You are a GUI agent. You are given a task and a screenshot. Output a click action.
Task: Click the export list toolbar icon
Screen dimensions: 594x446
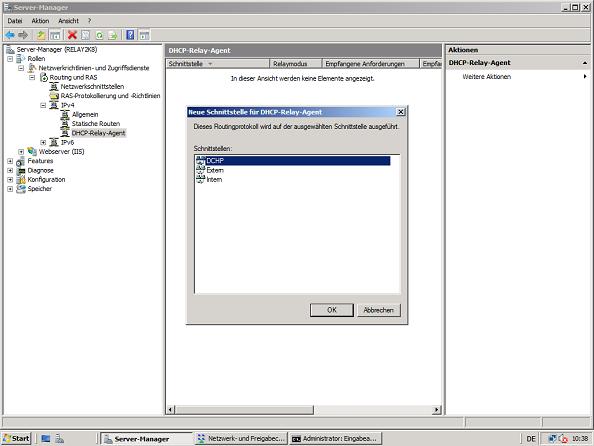(x=113, y=36)
